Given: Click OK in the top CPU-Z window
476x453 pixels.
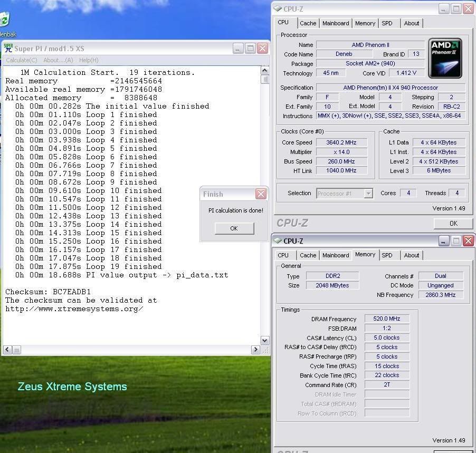Looking at the screenshot, I should coord(453,223).
